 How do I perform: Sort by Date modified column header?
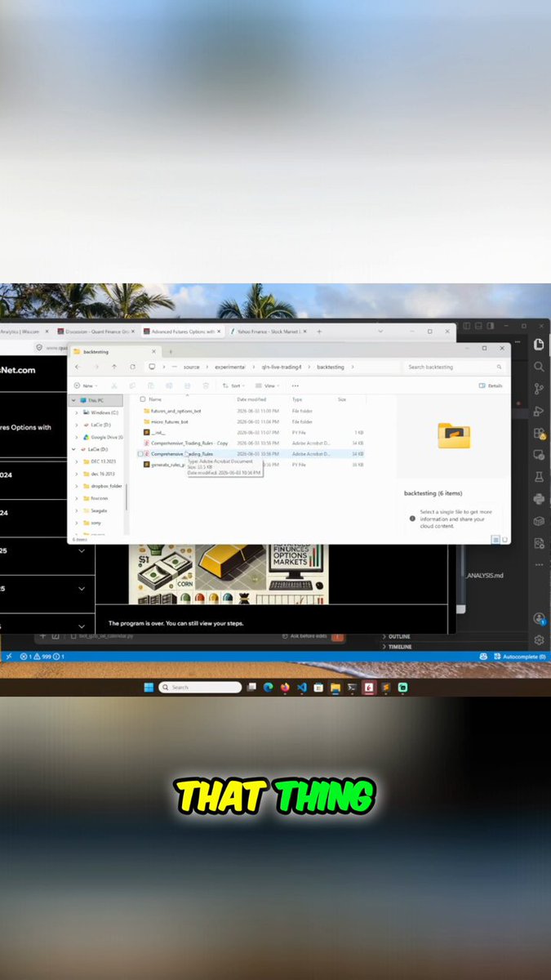click(252, 399)
